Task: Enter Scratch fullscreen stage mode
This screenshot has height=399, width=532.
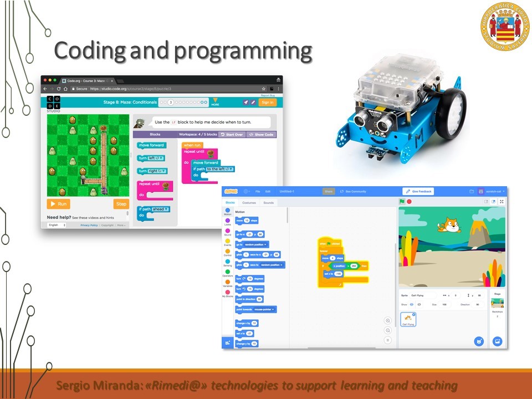Action: coord(502,202)
